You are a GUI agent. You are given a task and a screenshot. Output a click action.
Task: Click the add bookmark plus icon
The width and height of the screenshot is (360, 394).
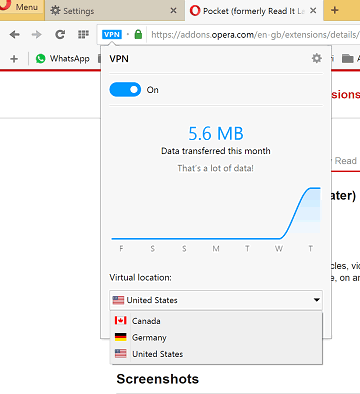tap(14, 59)
